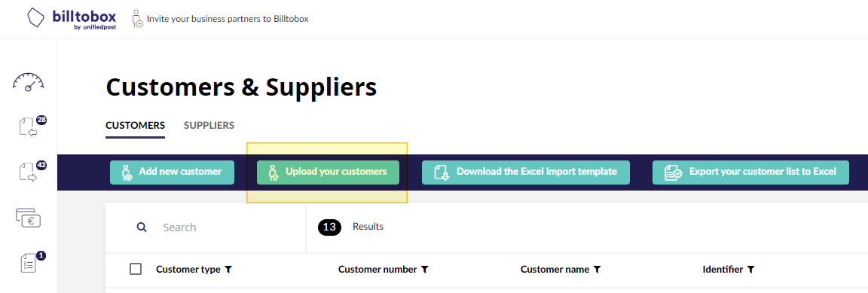Click the Billtobox logo
Screen dimensions: 868x293
point(72,18)
